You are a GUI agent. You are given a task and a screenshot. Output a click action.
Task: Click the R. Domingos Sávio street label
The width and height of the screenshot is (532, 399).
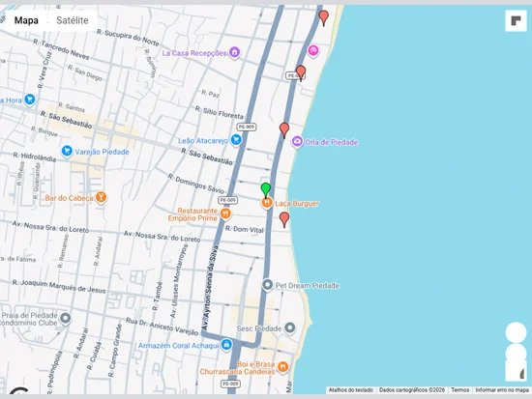pos(196,184)
